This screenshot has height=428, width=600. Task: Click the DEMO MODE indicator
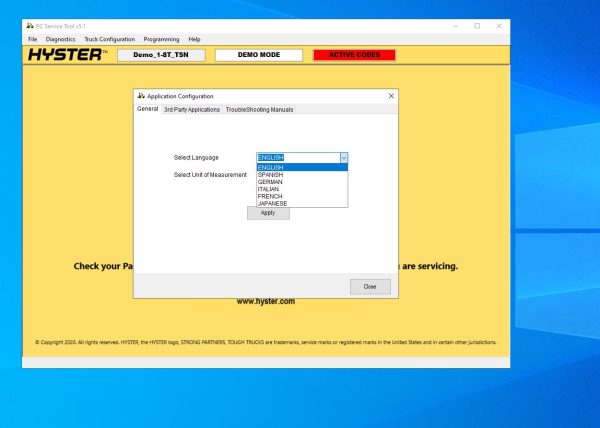259,55
